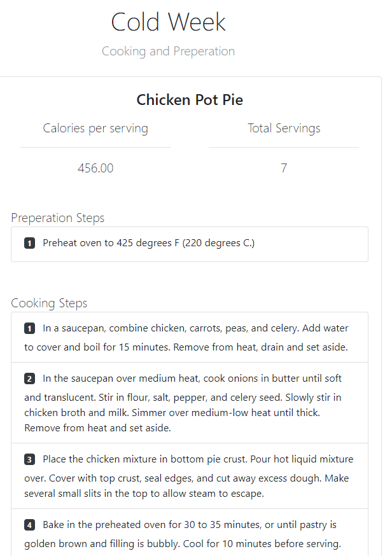Click the Cooking and Preperation subtitle

pos(168,52)
